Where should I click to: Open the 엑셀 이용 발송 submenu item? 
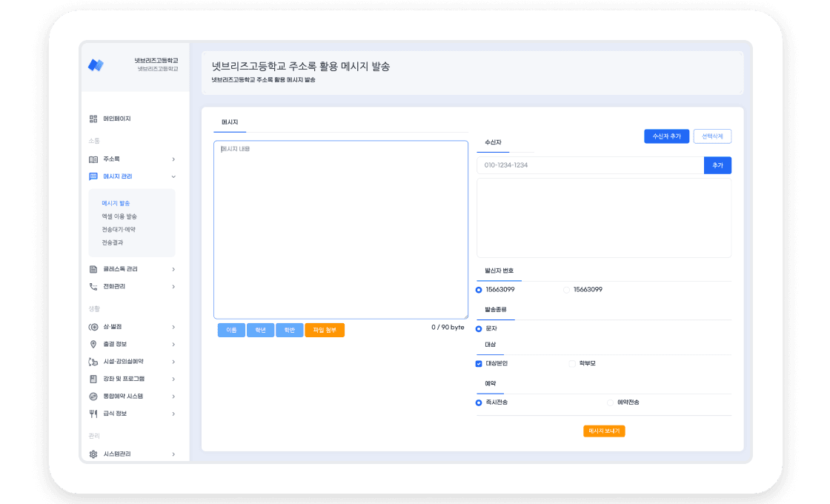click(x=119, y=216)
